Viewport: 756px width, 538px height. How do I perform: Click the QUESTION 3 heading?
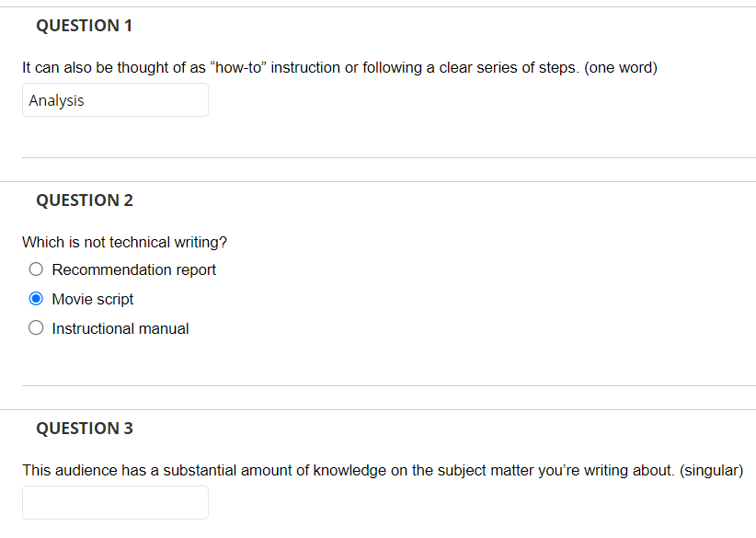click(85, 428)
